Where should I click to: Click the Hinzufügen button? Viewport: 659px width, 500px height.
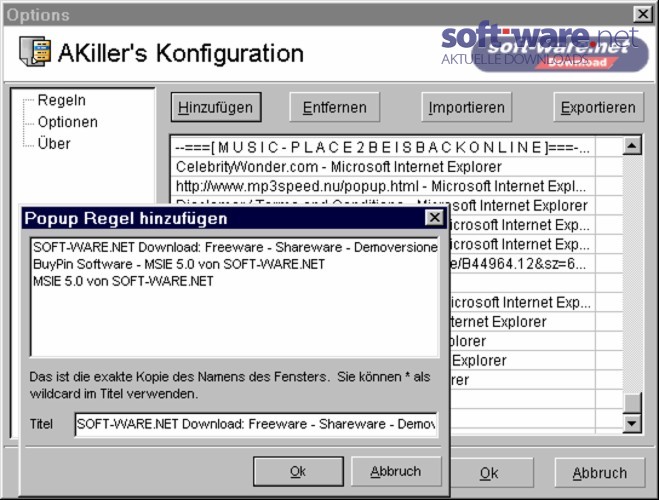pyautogui.click(x=216, y=107)
